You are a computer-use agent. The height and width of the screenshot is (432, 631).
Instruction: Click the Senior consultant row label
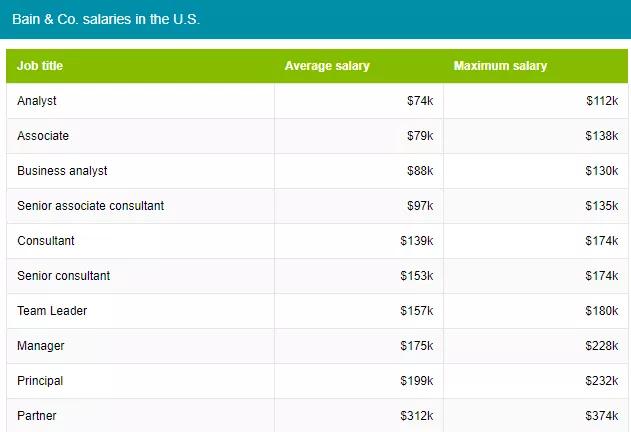(64, 276)
